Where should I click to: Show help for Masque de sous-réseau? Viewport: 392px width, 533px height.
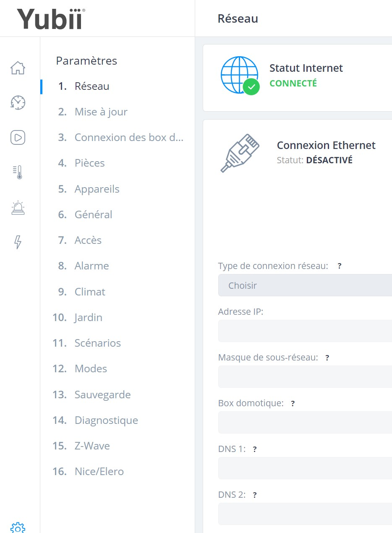327,358
